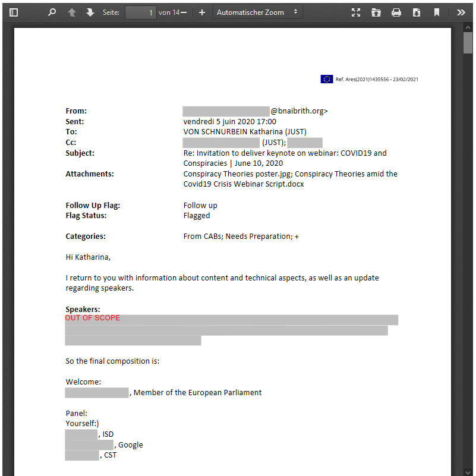
Task: Zoom in with plus button
Action: point(202,12)
